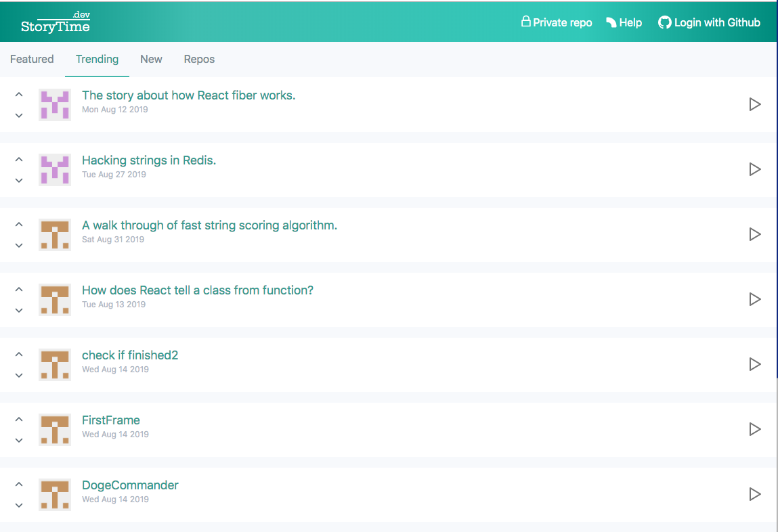Open A walk through of fast string scoring
Viewport: 778px width, 532px height.
pyautogui.click(x=209, y=225)
